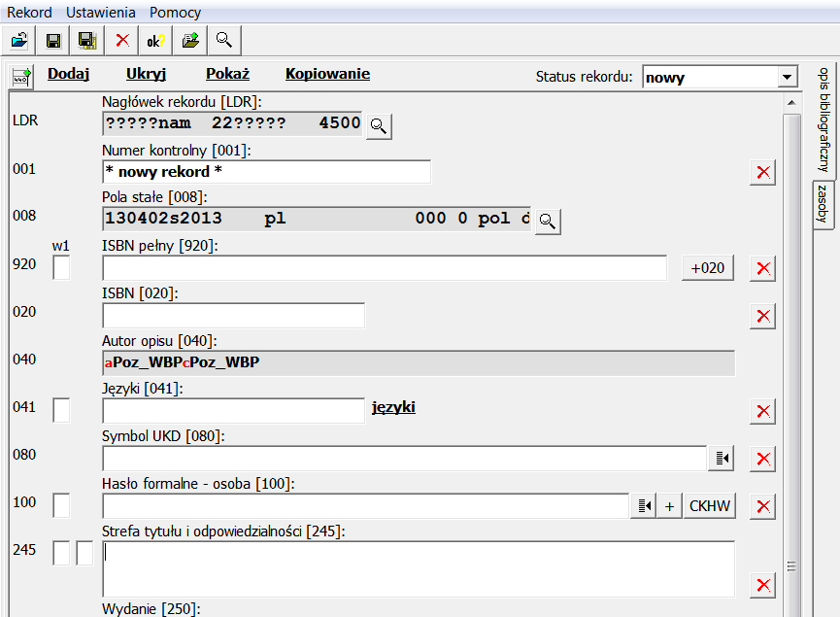Focus the Języki [041] input
Image resolution: width=840 pixels, height=617 pixels.
(234, 411)
